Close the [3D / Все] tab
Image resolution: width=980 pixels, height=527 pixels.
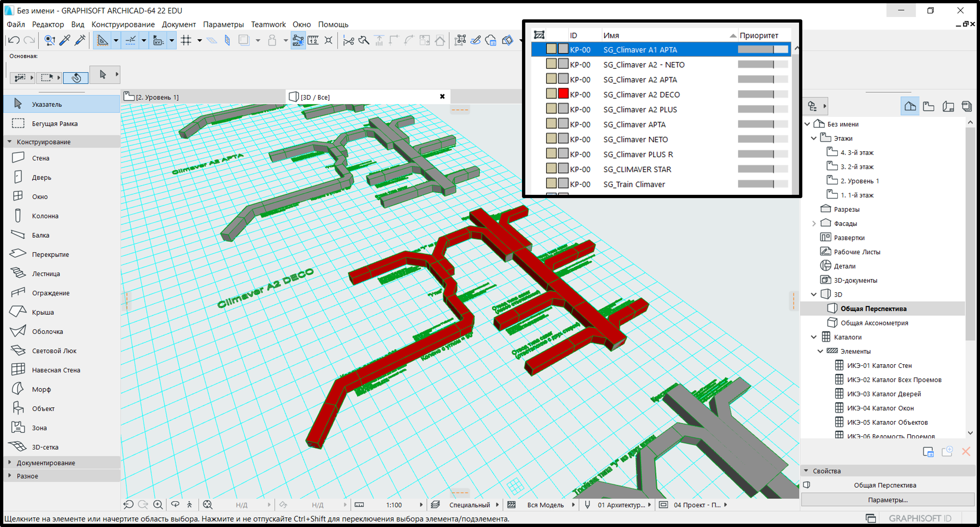tap(442, 97)
